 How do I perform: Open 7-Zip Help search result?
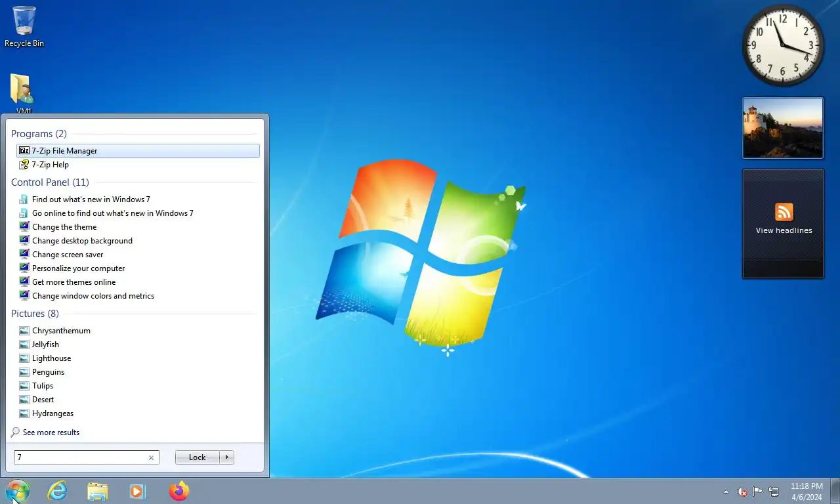[x=138, y=165]
